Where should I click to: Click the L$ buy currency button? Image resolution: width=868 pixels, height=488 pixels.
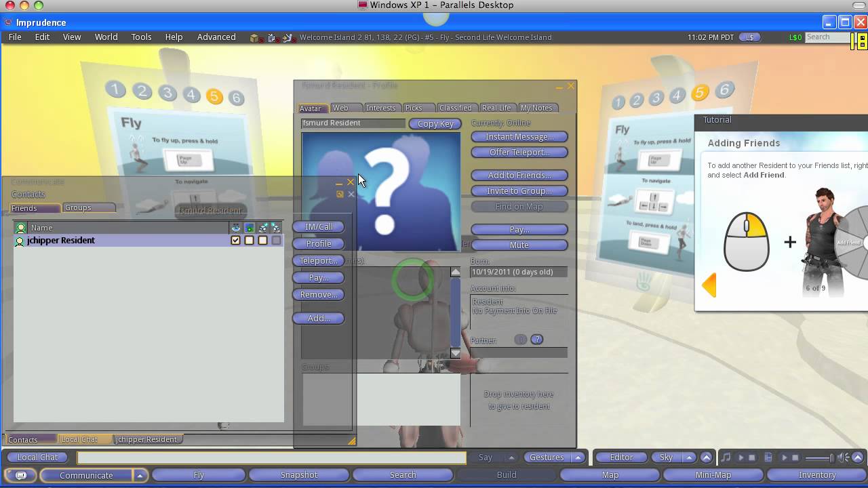click(749, 37)
